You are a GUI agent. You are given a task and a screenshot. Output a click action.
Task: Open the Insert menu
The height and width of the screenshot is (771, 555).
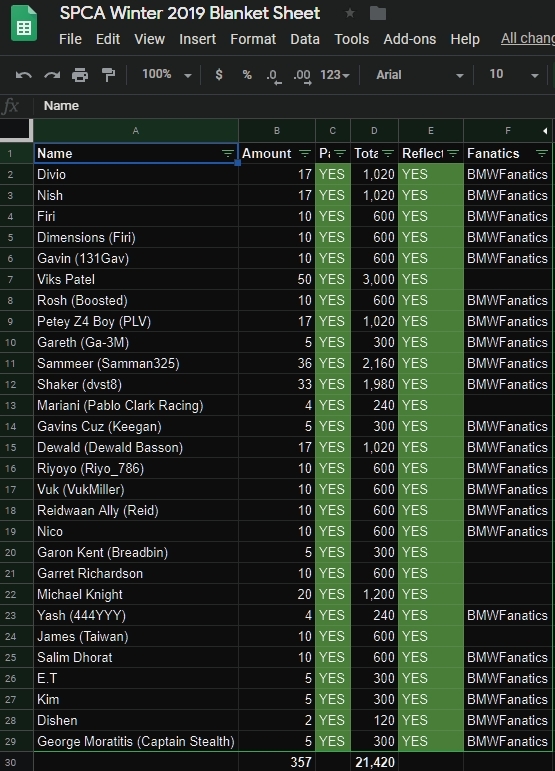point(197,39)
